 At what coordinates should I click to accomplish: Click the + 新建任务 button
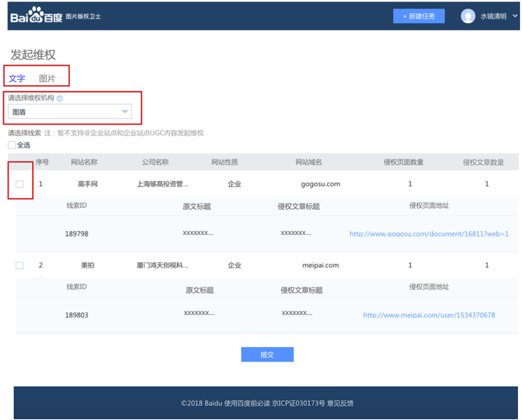(x=418, y=16)
